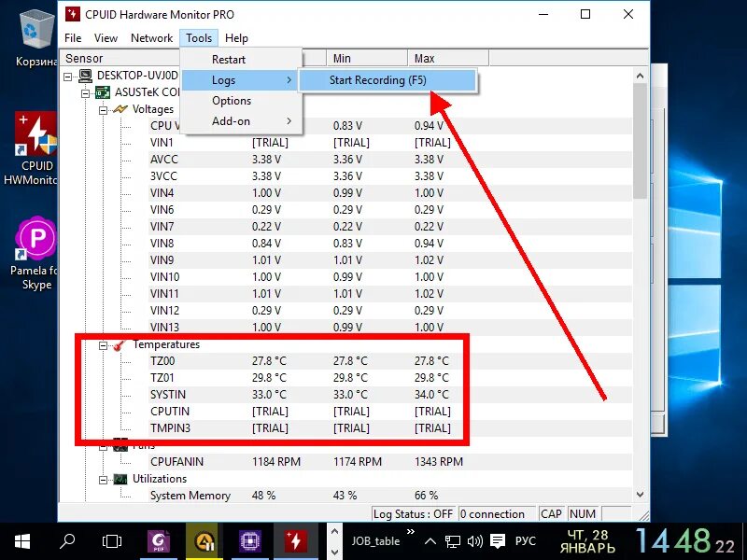Select the TZ01 temperature row
Screen dimensions: 747x560
pos(389,378)
